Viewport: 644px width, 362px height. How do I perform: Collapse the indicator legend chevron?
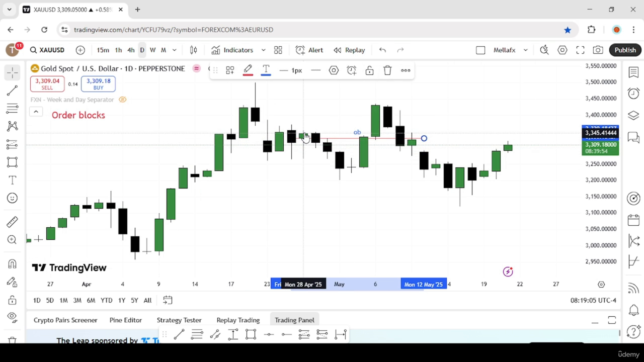point(36,112)
